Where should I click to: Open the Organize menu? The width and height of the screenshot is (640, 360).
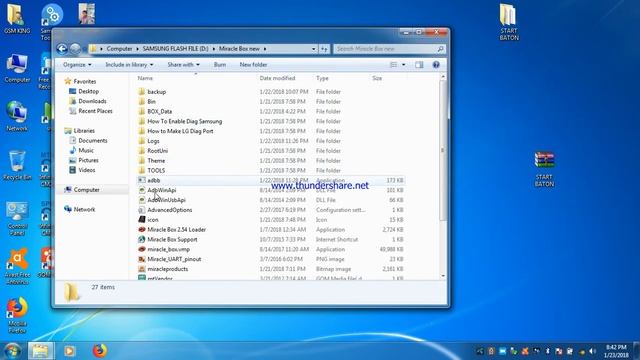(77, 65)
